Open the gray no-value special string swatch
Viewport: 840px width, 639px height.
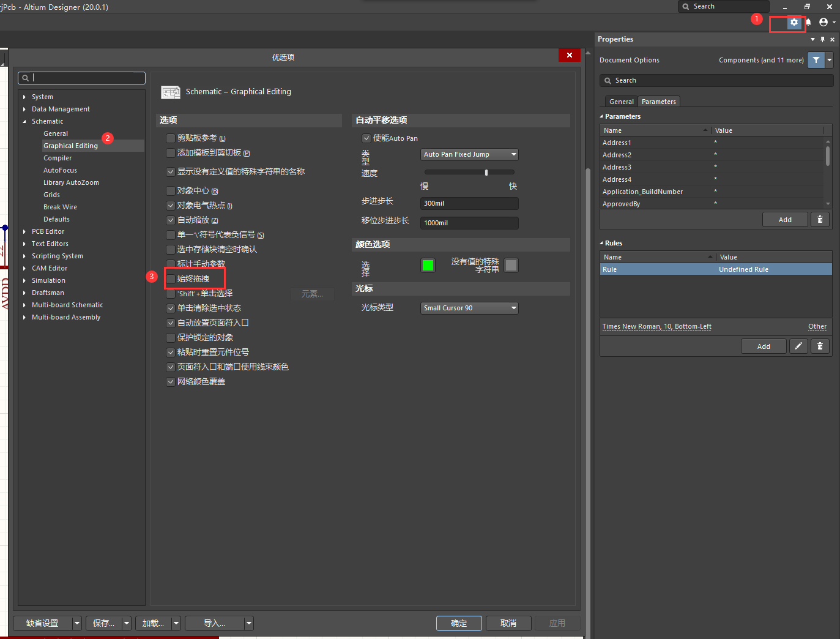tap(511, 266)
